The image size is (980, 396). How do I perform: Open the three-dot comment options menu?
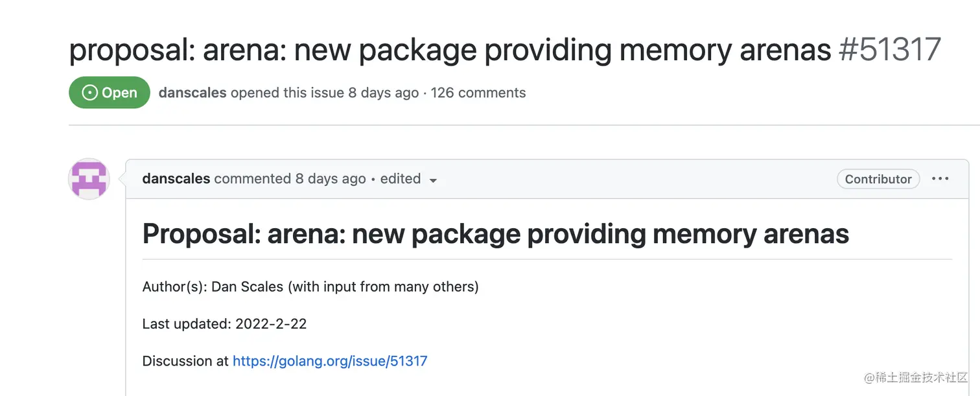pos(940,179)
